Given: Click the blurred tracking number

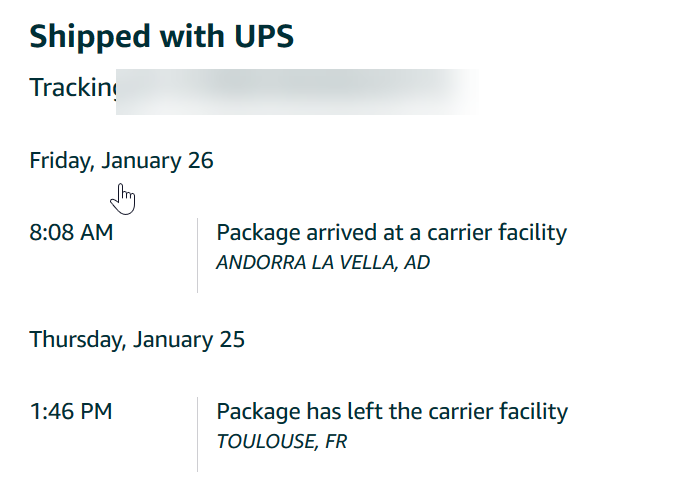Looking at the screenshot, I should (x=295, y=88).
